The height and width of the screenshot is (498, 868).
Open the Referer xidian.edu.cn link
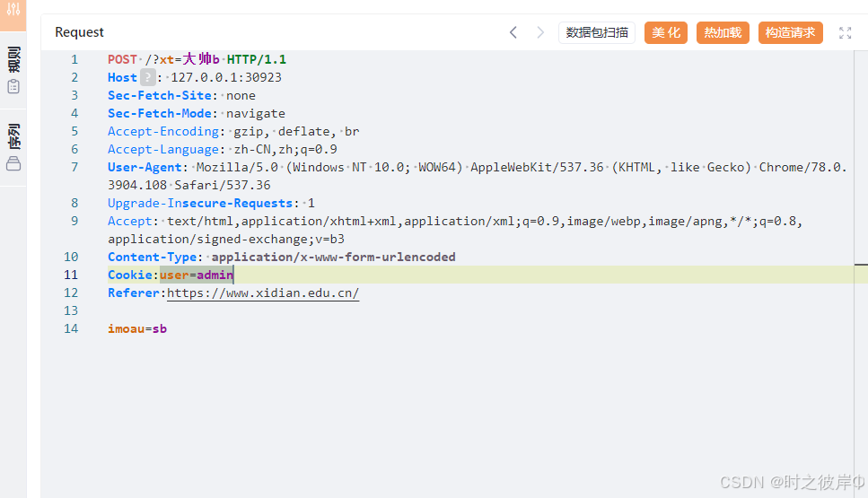pyautogui.click(x=263, y=293)
